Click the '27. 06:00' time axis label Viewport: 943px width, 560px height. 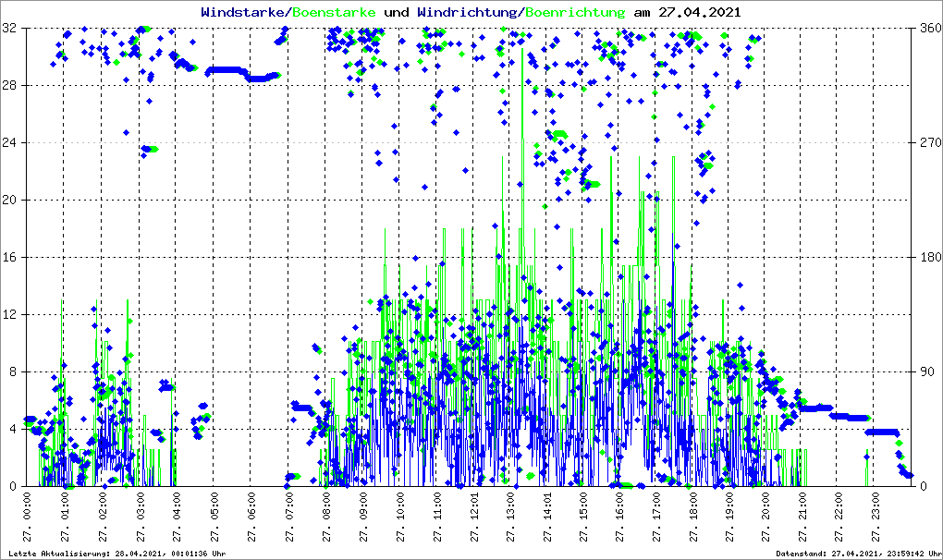click(251, 517)
